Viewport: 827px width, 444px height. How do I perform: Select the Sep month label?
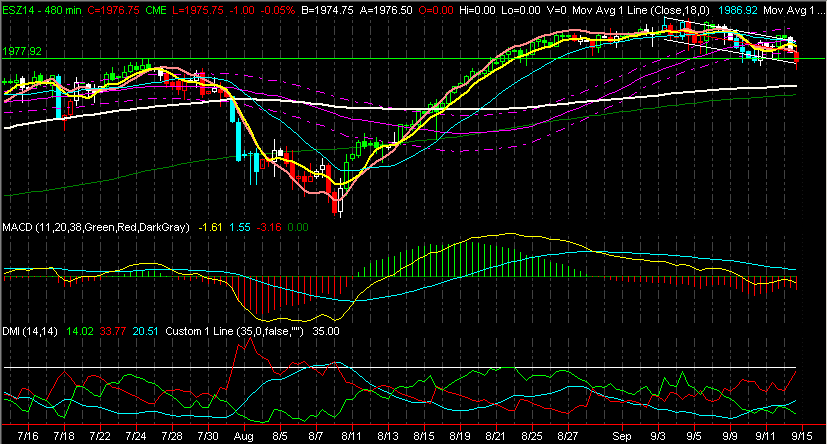[622, 436]
